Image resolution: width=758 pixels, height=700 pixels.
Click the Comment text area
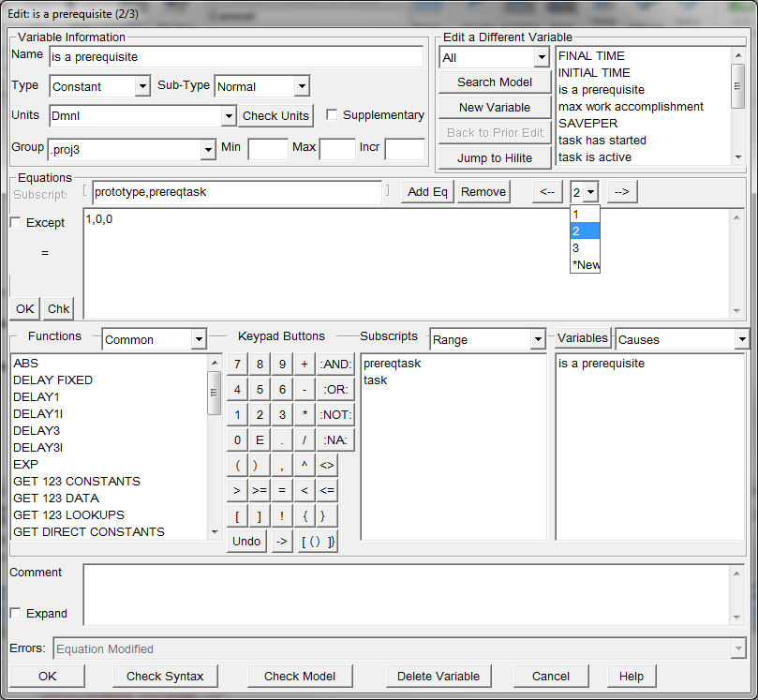coord(406,595)
